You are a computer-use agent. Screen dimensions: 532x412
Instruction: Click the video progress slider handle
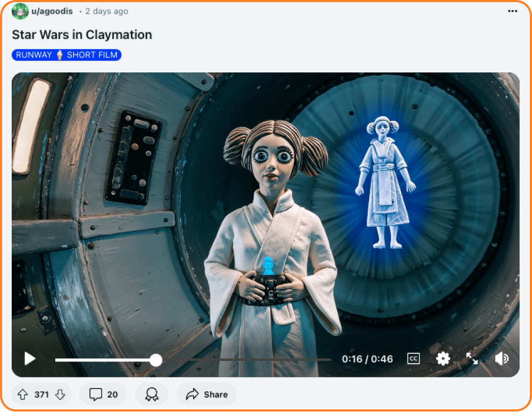pos(156,360)
